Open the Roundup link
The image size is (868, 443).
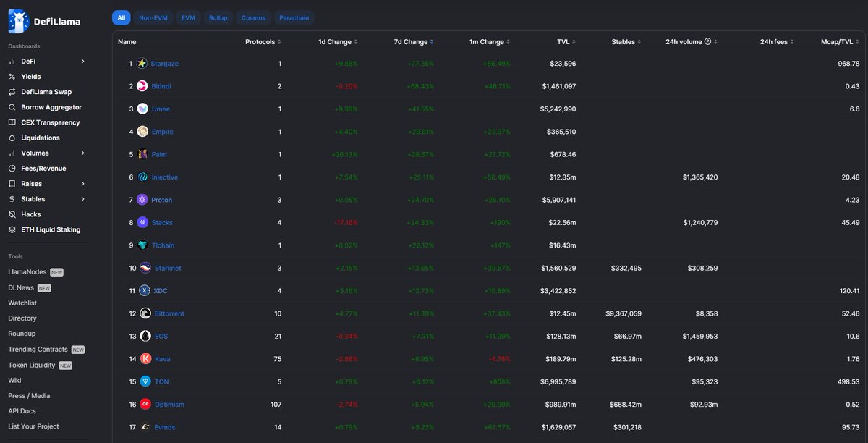(x=22, y=334)
